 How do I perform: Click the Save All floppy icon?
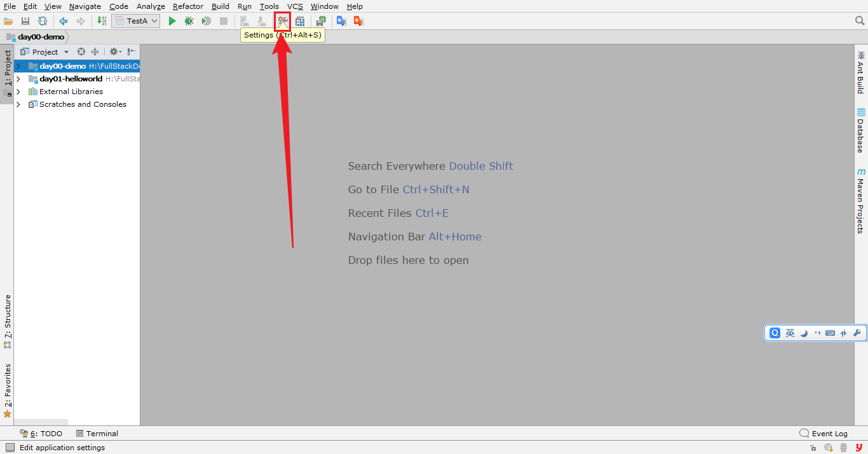tap(25, 21)
